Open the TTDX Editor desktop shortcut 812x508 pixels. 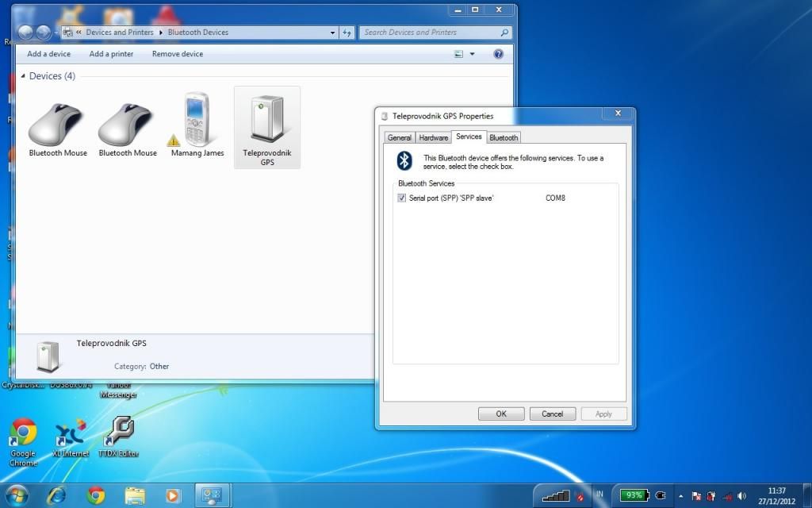click(x=118, y=433)
